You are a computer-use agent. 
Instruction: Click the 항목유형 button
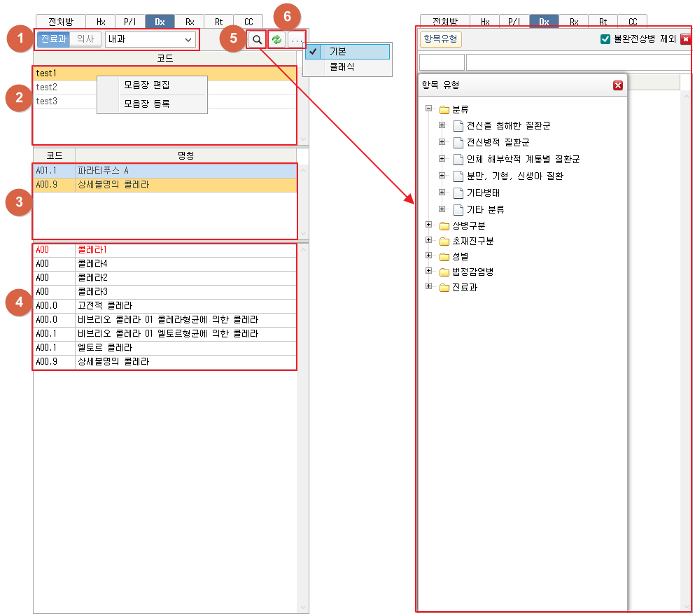click(440, 39)
